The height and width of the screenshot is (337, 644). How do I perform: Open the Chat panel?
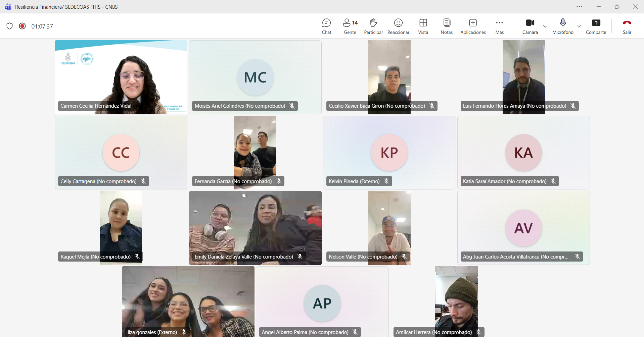coord(326,26)
